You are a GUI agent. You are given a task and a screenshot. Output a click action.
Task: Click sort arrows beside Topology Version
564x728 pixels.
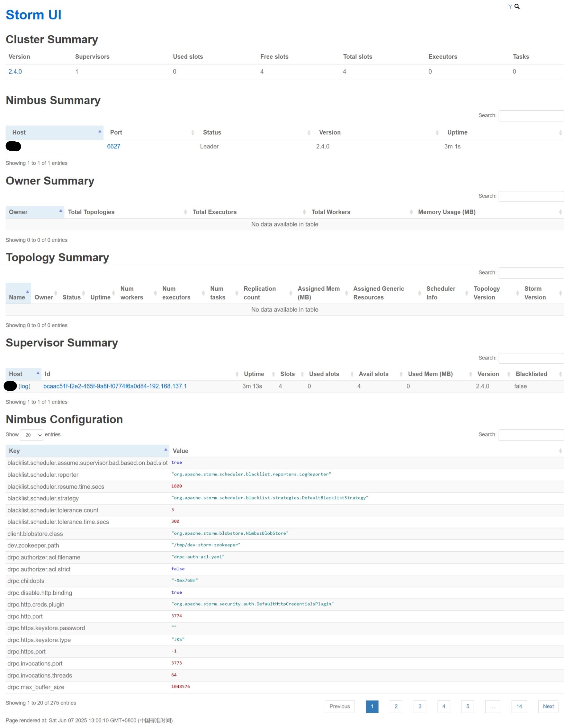pos(517,293)
